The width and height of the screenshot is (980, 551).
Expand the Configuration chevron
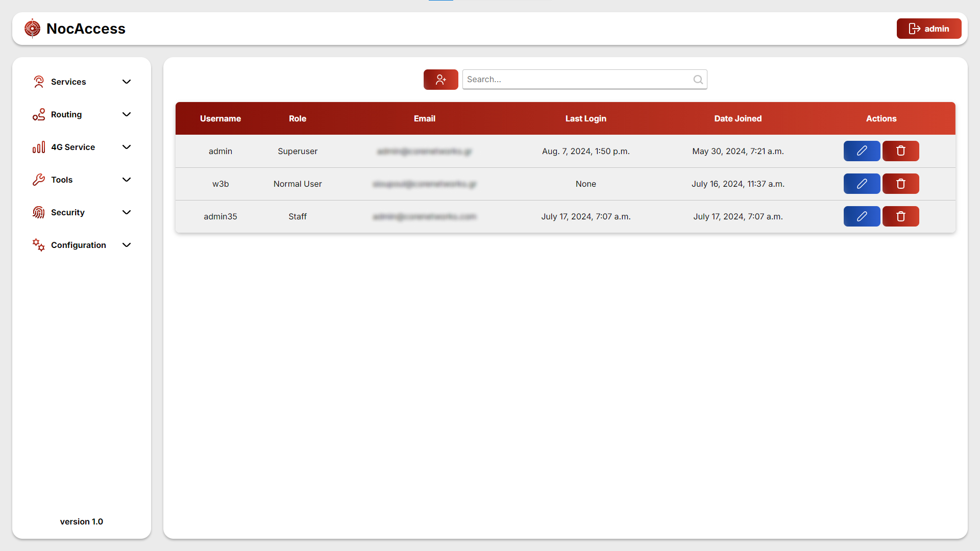click(127, 245)
